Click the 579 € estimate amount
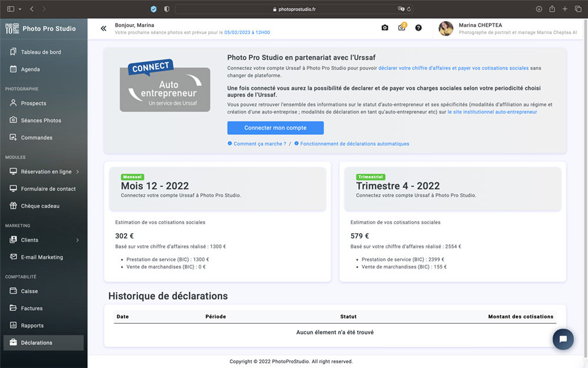 click(360, 236)
